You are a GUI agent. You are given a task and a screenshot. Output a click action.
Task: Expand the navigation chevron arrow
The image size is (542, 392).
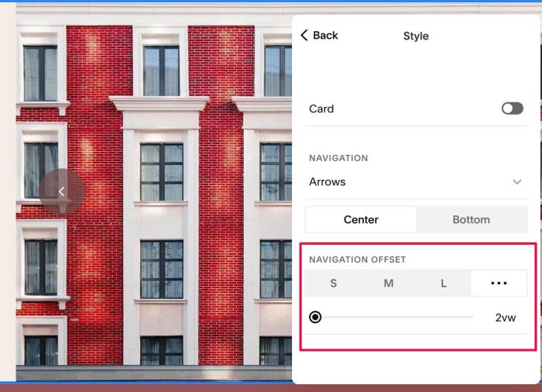click(x=517, y=182)
